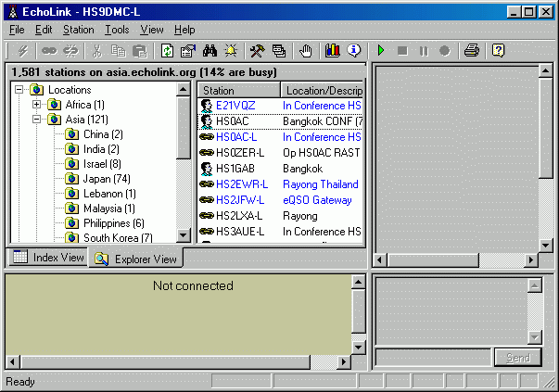Refresh the station list with green arrows icon
The width and height of the screenshot is (559, 392).
(167, 51)
